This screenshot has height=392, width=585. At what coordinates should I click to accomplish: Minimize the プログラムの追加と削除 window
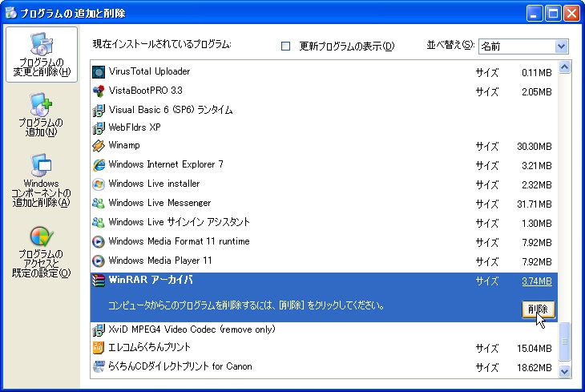[x=535, y=14]
